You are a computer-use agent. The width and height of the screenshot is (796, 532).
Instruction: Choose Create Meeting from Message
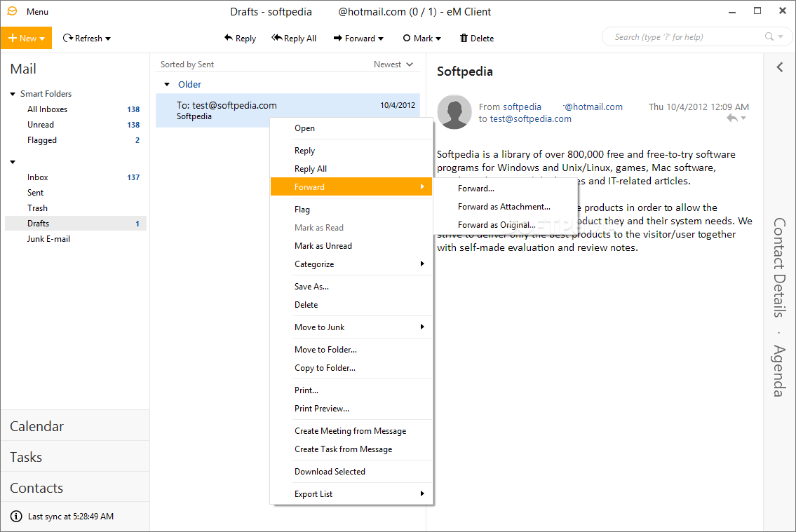(351, 430)
